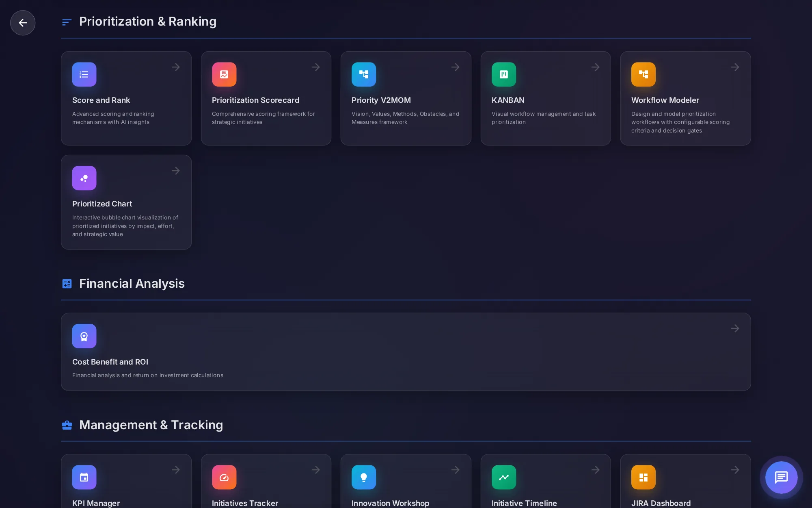Click arrow on Score and Rank card
Screen dimensions: 812x508
(x=176, y=67)
